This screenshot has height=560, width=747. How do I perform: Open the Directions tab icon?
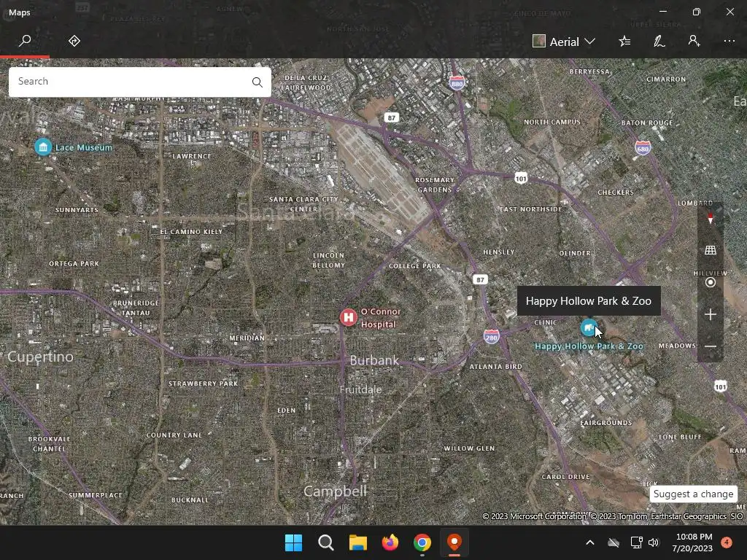point(74,41)
